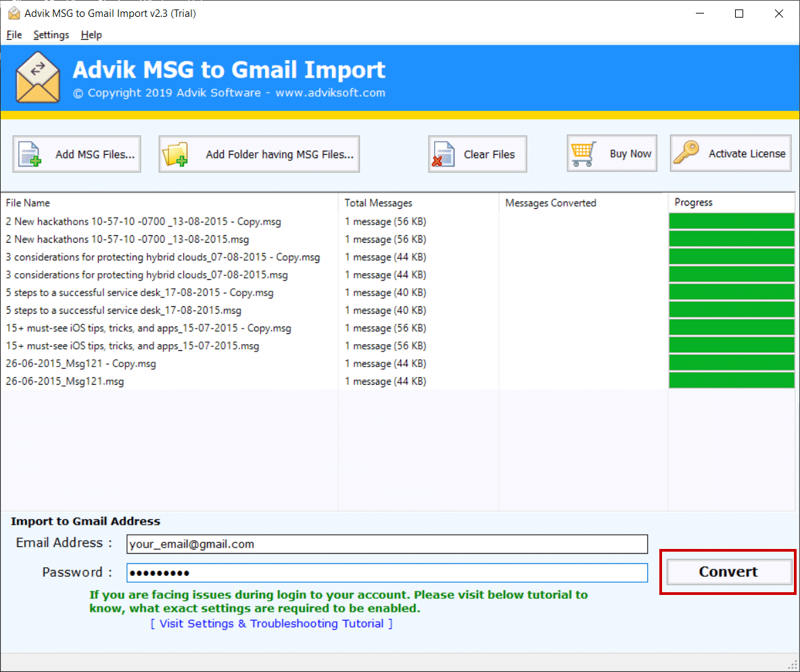The width and height of the screenshot is (800, 672).
Task: Start import with the Convert button
Action: (x=728, y=571)
